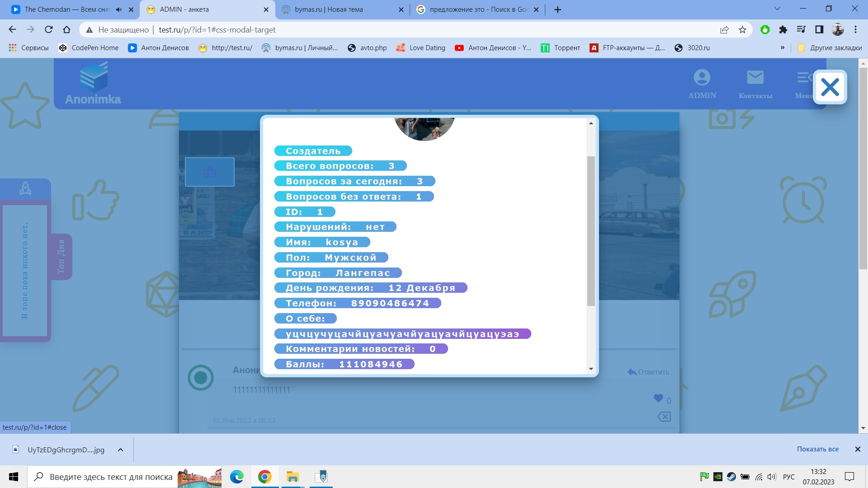Image resolution: width=868 pixels, height=488 pixels.
Task: Open the ADMIN profile icon
Action: click(x=702, y=78)
